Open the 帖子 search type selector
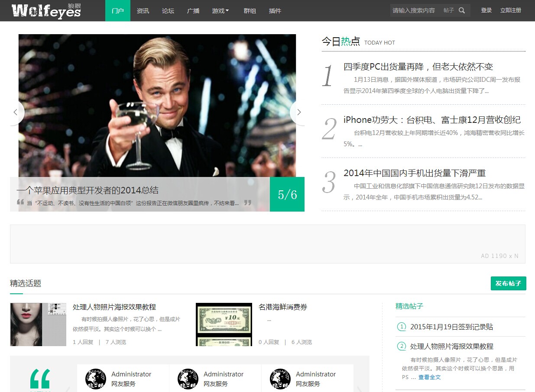This screenshot has width=535, height=392. [449, 10]
